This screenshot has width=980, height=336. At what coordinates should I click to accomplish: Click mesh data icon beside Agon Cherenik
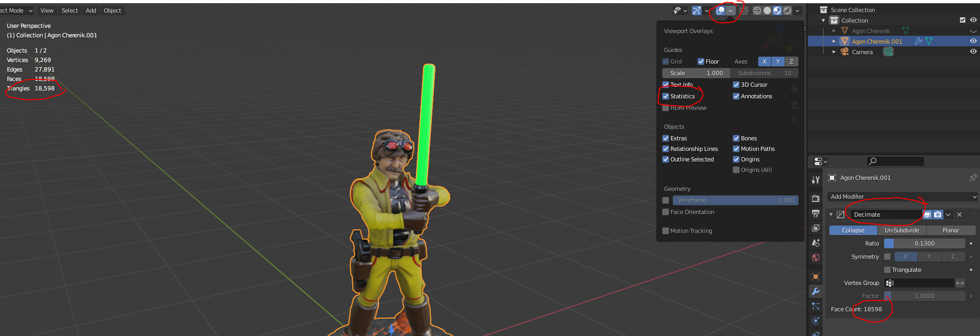pyautogui.click(x=906, y=31)
